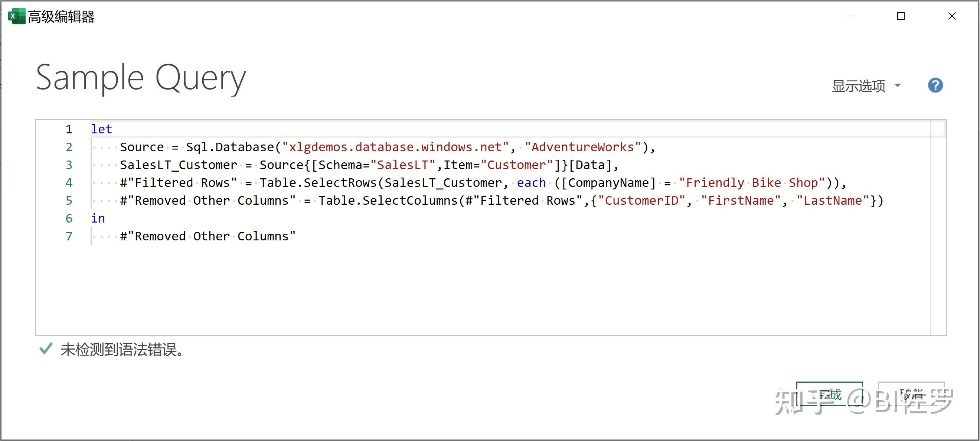Open help via blue question mark icon
Screen dimensions: 980x441
coord(935,85)
